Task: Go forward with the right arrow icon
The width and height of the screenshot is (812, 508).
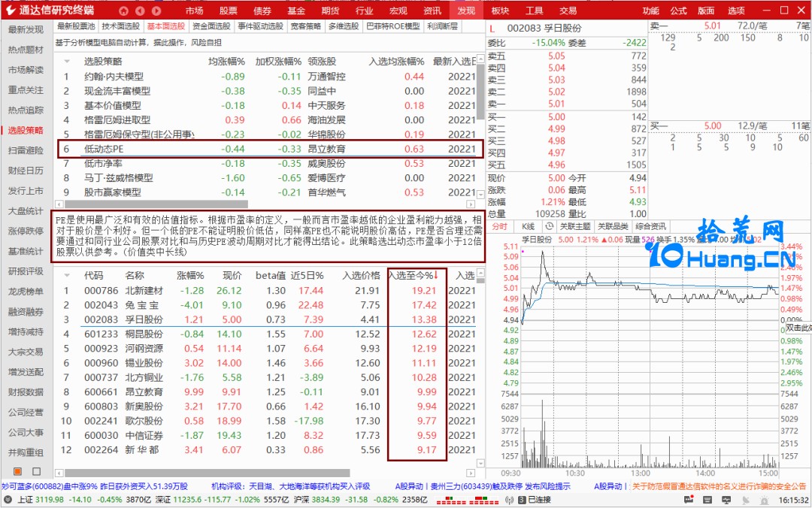Action: pos(156,11)
